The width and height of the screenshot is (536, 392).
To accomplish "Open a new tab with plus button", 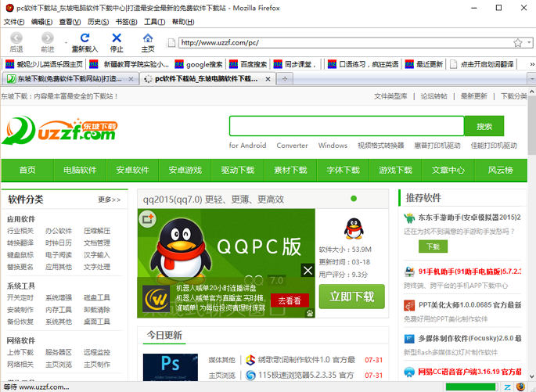I will pos(284,79).
